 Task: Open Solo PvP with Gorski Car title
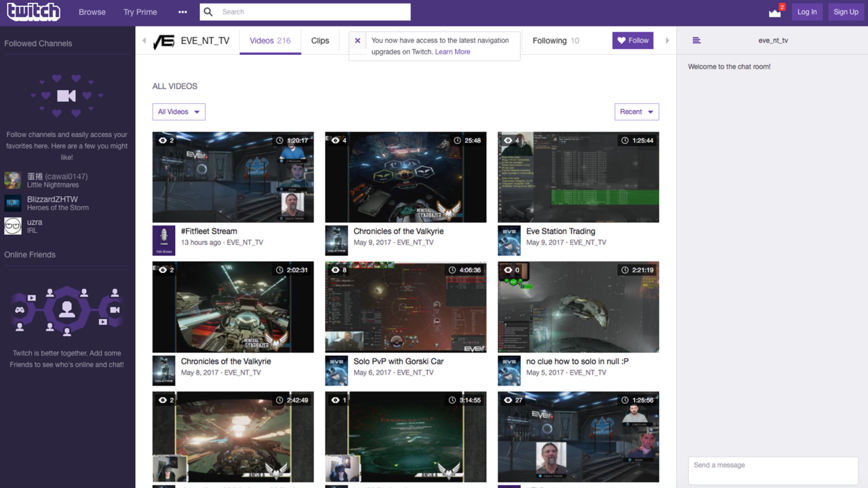point(399,362)
